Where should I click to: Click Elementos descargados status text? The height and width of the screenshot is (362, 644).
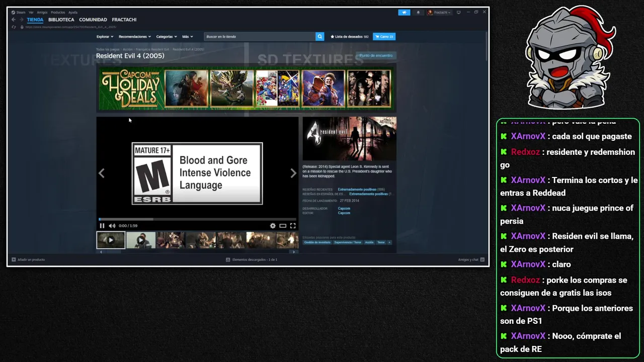coord(255,259)
